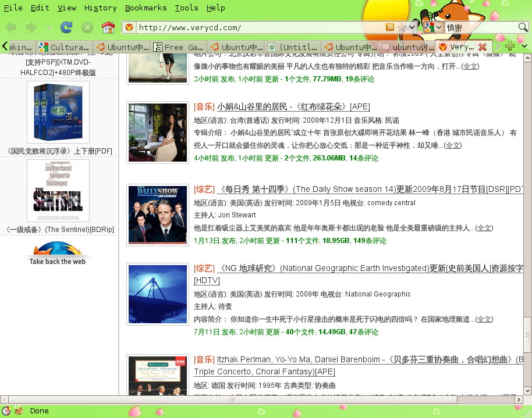The image size is (532, 418).
Task: Open 全文 link in The Daily Show description
Action: click(484, 228)
